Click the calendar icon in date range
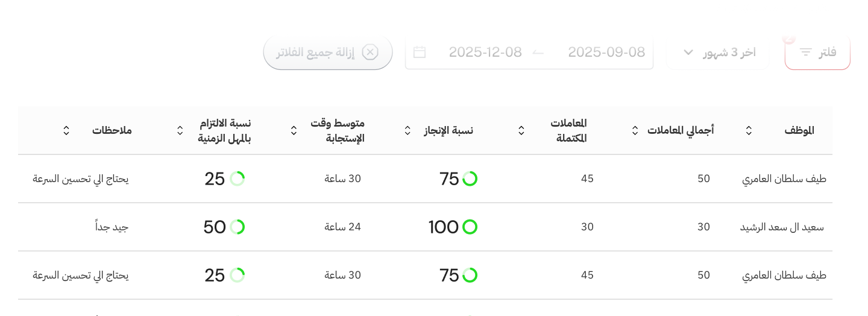 [x=420, y=52]
